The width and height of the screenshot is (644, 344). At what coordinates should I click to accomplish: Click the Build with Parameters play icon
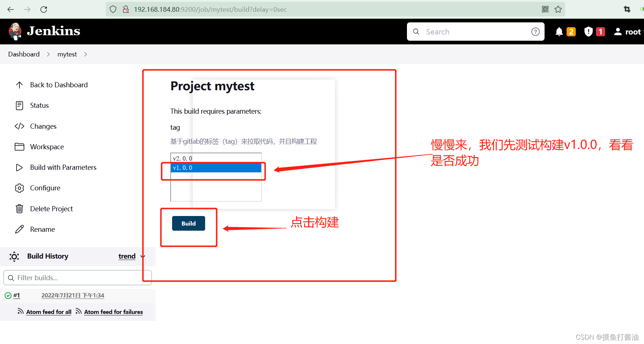click(19, 168)
